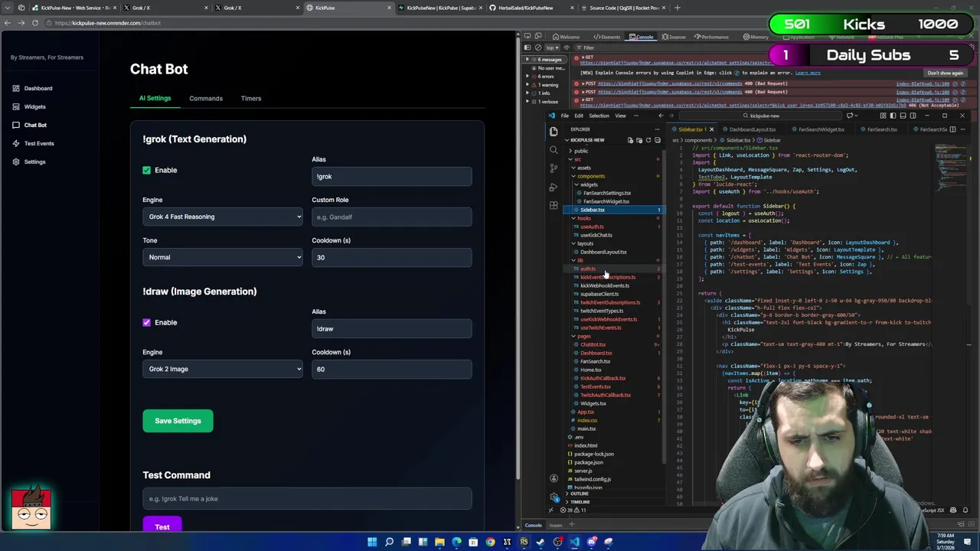
Task: Click VS Code command center search box
Action: click(x=762, y=116)
